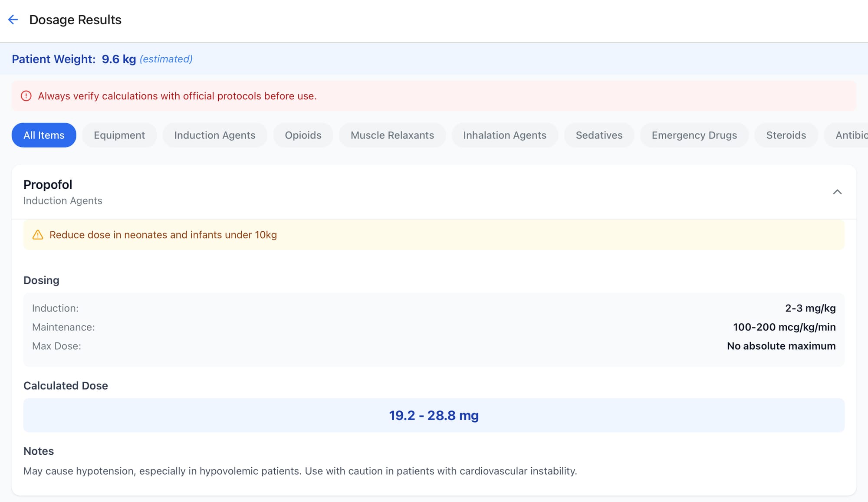Viewport: 868px width, 502px height.
Task: Collapse the Propofol card chevron
Action: click(x=837, y=192)
